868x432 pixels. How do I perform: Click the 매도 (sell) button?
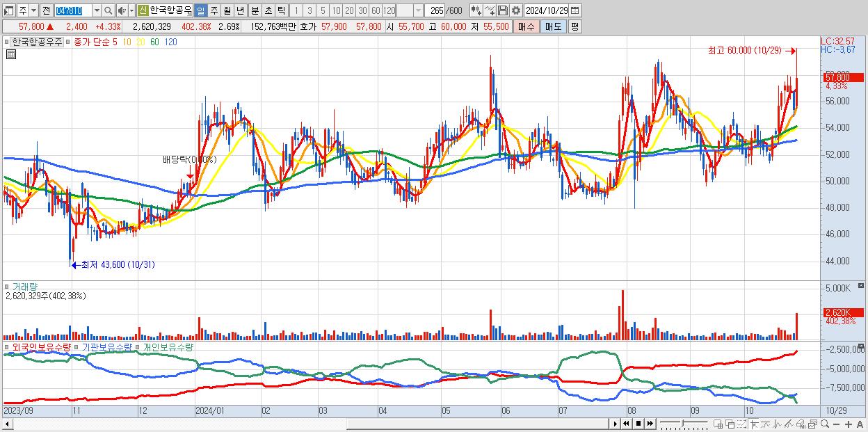[554, 26]
